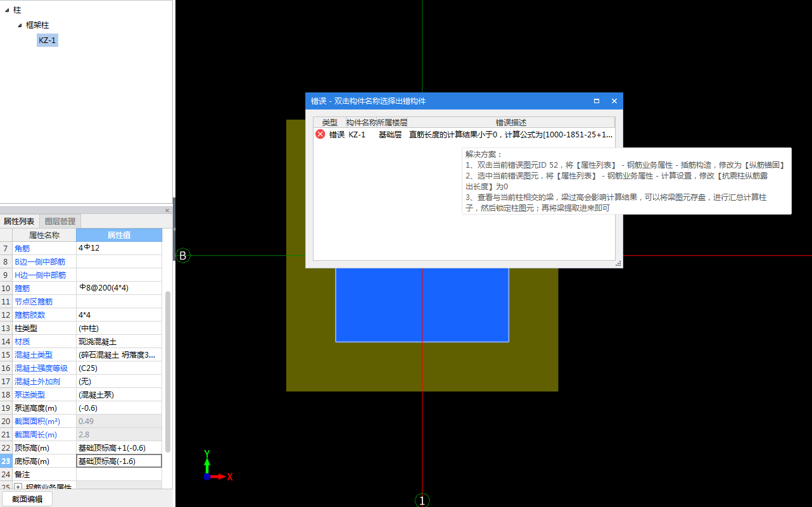Edit the 箍筋肢数 value 4*4

(x=118, y=315)
